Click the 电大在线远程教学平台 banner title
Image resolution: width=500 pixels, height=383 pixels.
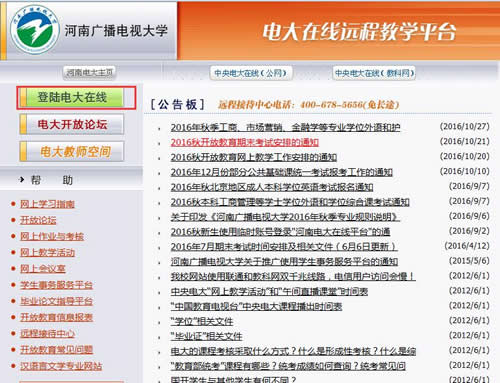tap(359, 32)
